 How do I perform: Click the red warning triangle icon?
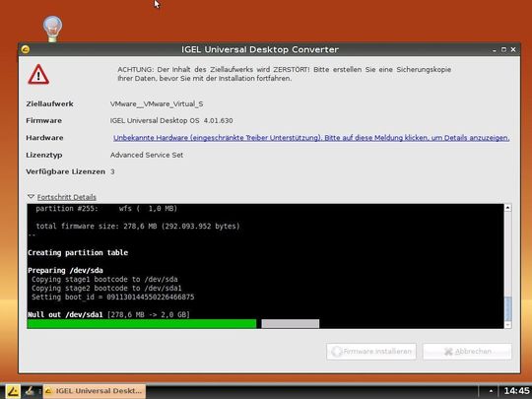[38, 75]
